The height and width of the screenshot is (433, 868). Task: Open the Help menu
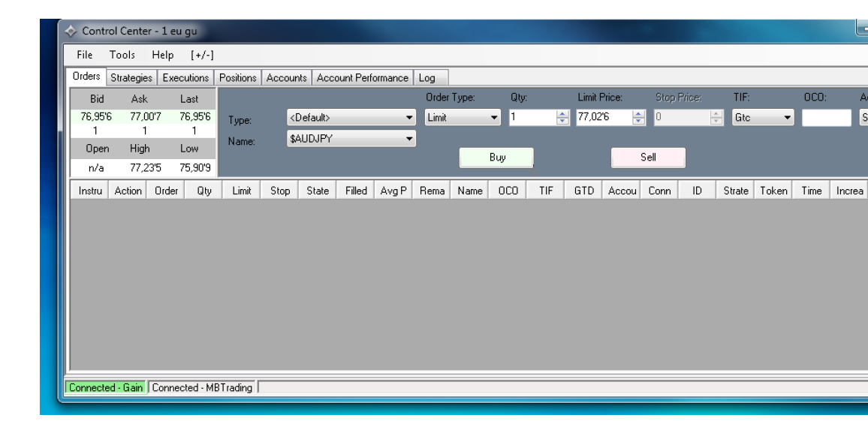click(163, 55)
